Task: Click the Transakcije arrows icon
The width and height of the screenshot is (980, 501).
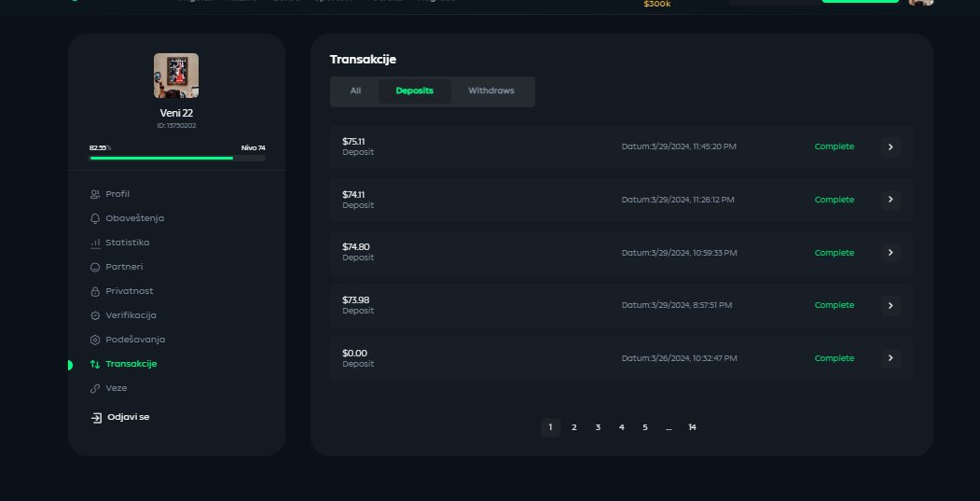Action: coord(95,364)
